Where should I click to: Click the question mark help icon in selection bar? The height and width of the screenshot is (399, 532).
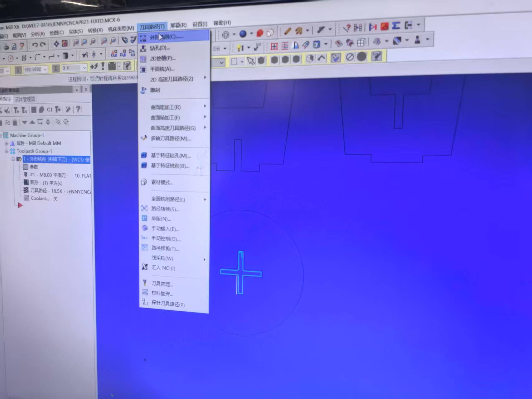(376, 56)
